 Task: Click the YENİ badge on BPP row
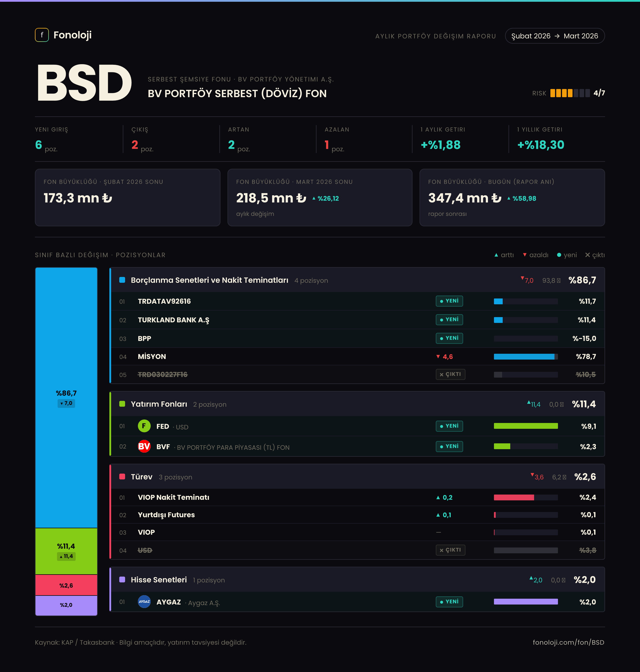pos(449,338)
